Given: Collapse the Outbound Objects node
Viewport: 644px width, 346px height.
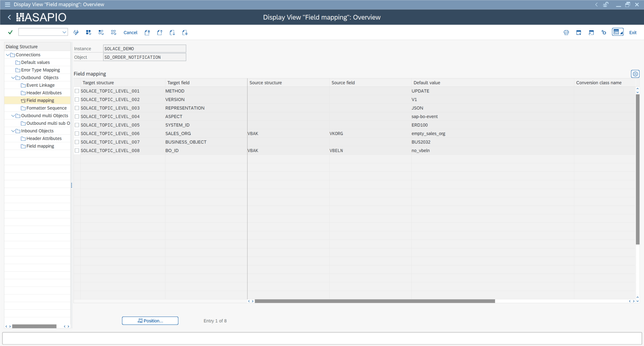Looking at the screenshot, I should [13, 78].
